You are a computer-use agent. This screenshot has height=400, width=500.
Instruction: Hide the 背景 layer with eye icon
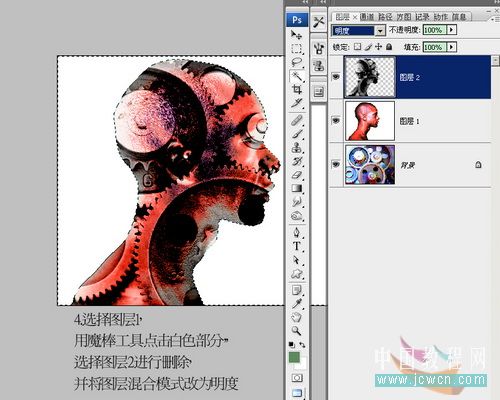336,164
